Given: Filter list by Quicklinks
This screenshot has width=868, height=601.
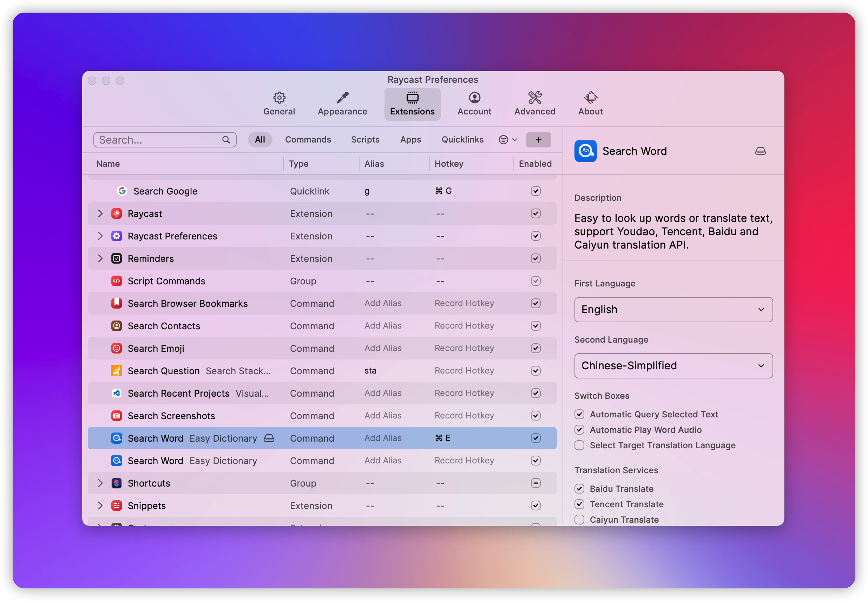Looking at the screenshot, I should pyautogui.click(x=462, y=140).
